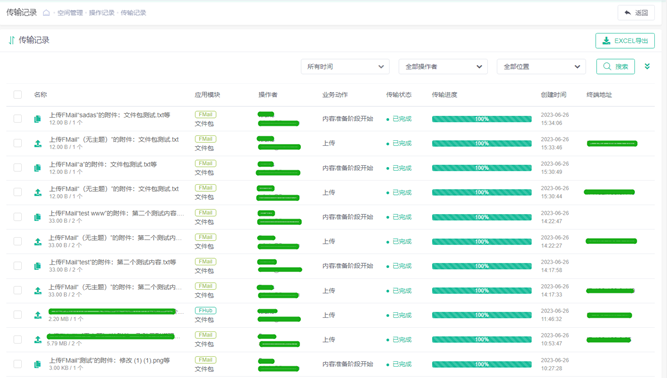The height and width of the screenshot is (378, 667).
Task: Click the home icon in the breadcrumb
Action: click(x=46, y=13)
